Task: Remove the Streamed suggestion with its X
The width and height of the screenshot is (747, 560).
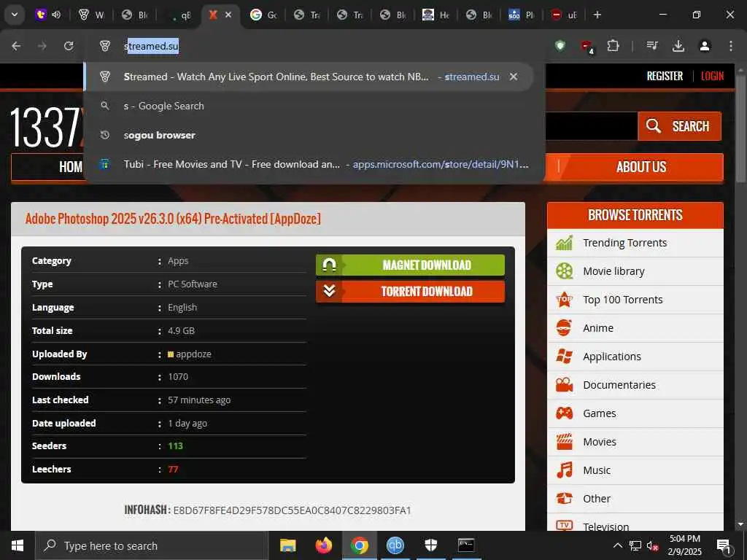Action: point(514,77)
